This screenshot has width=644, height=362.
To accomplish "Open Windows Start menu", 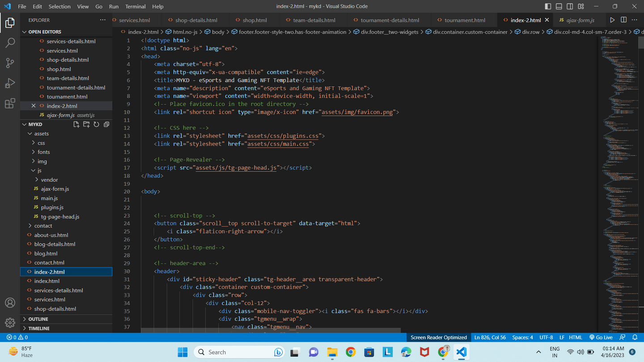I will [182, 352].
